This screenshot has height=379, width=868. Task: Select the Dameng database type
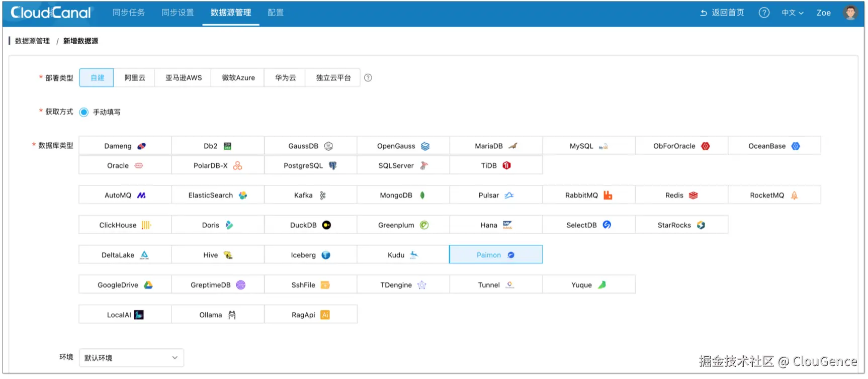[x=125, y=146]
